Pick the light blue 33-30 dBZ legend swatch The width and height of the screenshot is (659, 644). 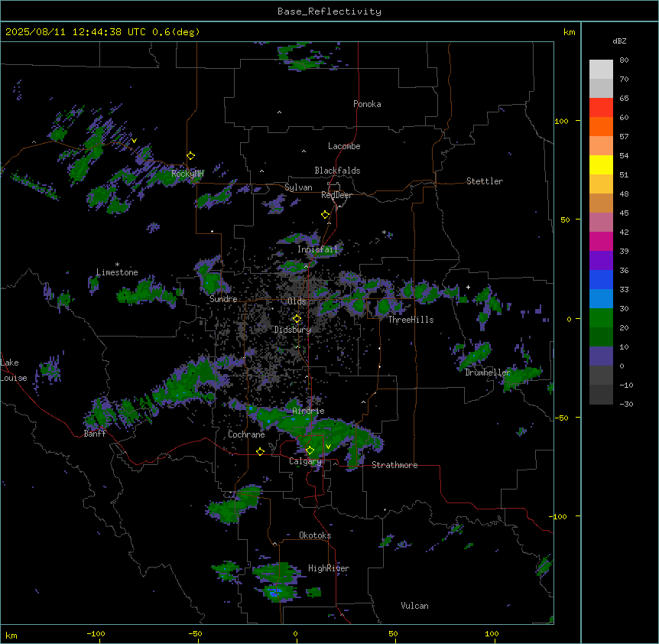601,299
